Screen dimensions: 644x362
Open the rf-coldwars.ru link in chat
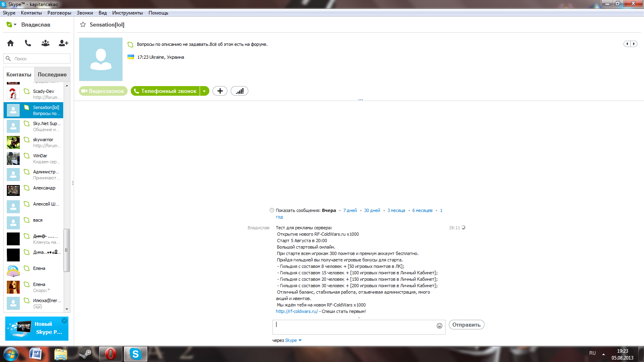pyautogui.click(x=297, y=311)
